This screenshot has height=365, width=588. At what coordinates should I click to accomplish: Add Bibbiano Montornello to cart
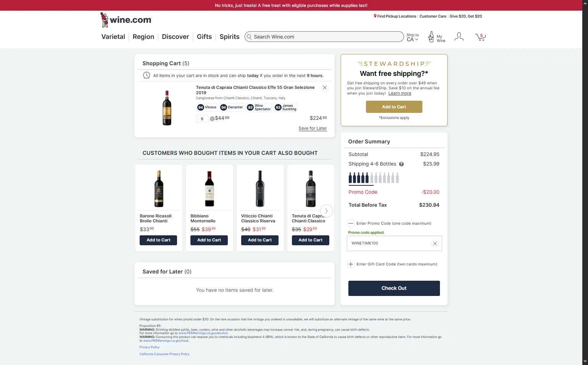[x=209, y=240]
